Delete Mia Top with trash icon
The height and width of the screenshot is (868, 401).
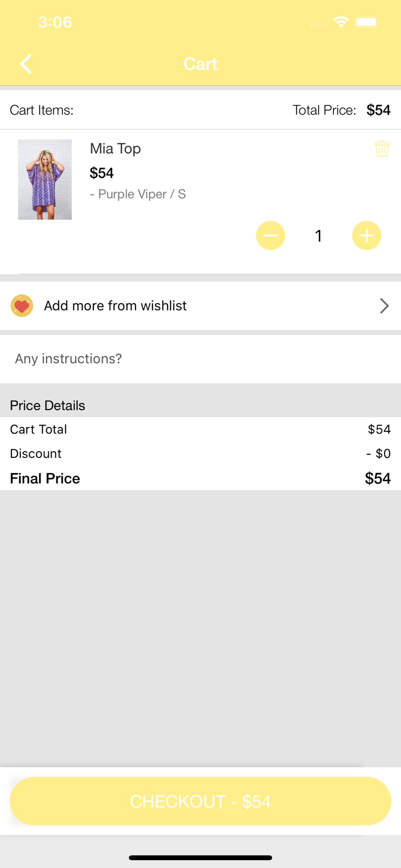pos(382,149)
